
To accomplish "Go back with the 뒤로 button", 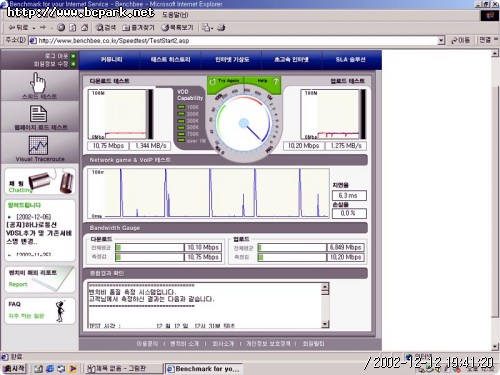I will click(19, 28).
